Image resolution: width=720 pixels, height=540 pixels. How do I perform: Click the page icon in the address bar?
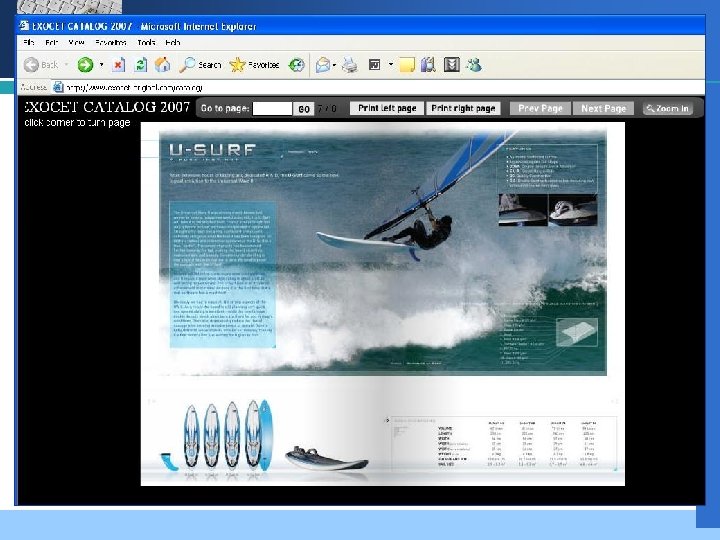pos(58,87)
